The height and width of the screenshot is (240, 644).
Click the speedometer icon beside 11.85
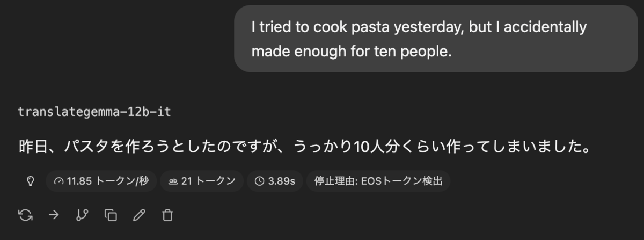tap(58, 181)
